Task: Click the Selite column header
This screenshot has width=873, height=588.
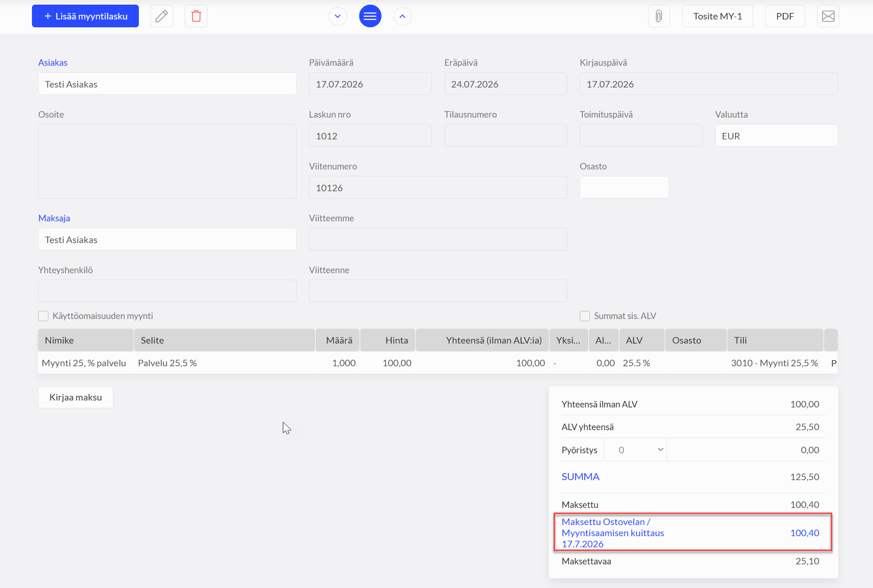Action: [x=224, y=340]
